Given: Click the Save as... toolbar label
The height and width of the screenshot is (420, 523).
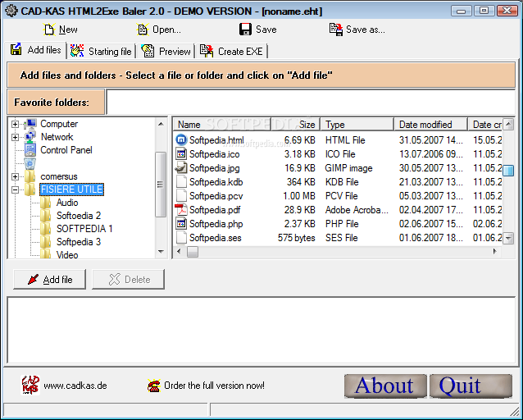Looking at the screenshot, I should (366, 30).
